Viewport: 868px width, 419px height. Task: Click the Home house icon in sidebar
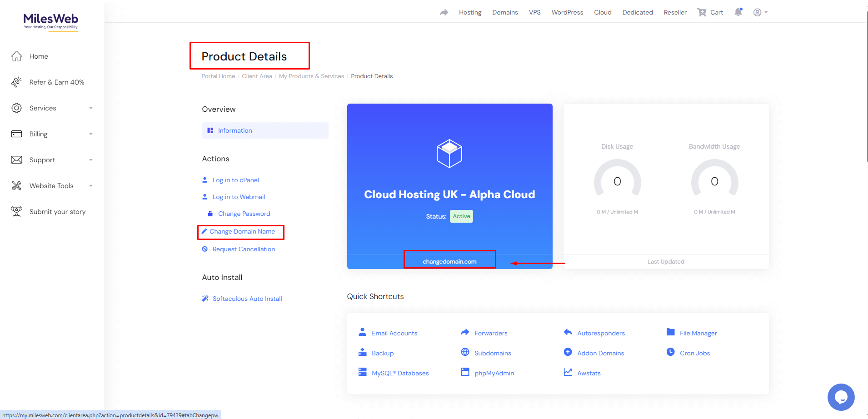(x=17, y=56)
